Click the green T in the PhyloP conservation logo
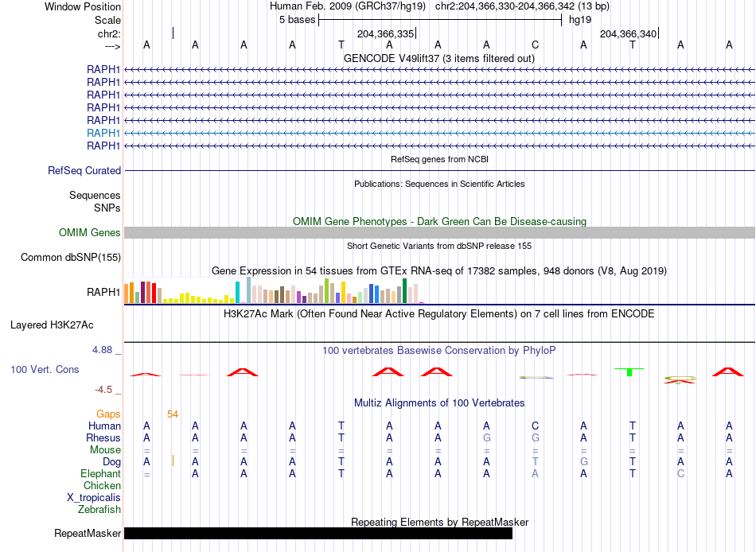 (629, 371)
